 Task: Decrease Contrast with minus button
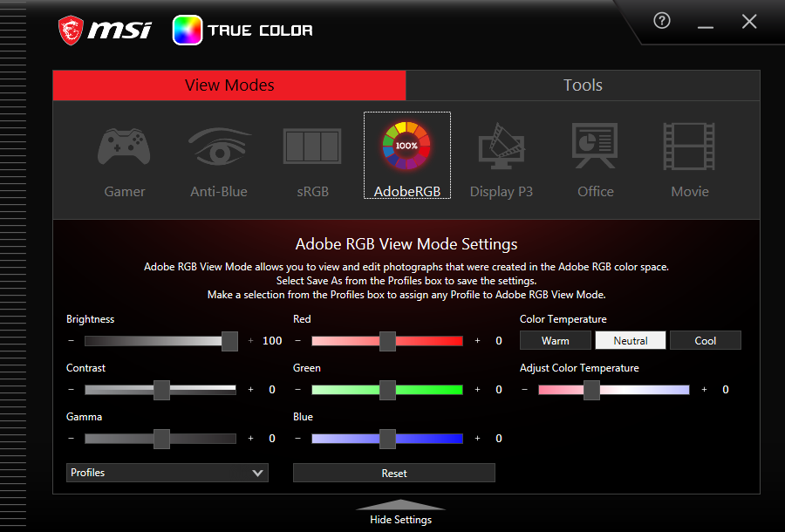click(72, 389)
